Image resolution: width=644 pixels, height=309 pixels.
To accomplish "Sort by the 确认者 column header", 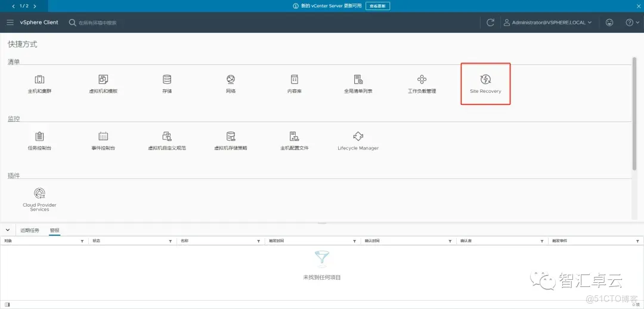I will (x=466, y=241).
